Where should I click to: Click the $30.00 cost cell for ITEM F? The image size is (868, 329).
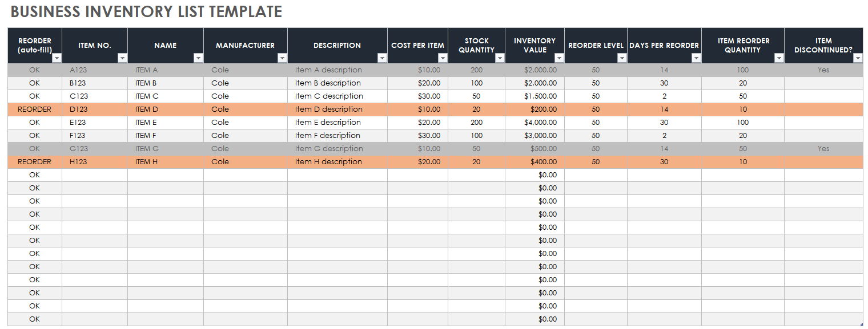pyautogui.click(x=418, y=135)
